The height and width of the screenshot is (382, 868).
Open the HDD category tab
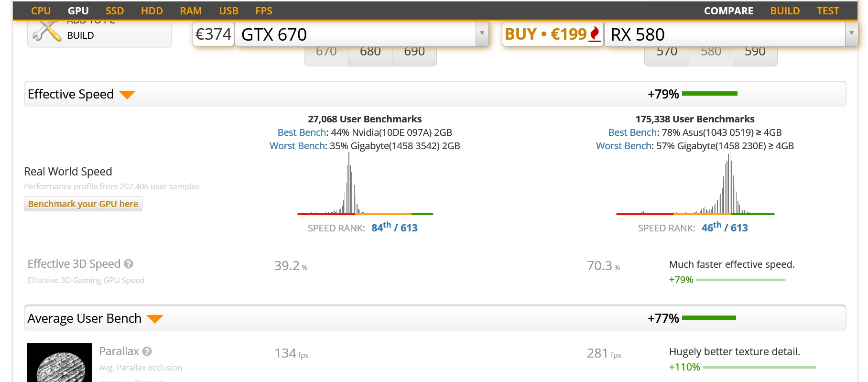(x=152, y=11)
